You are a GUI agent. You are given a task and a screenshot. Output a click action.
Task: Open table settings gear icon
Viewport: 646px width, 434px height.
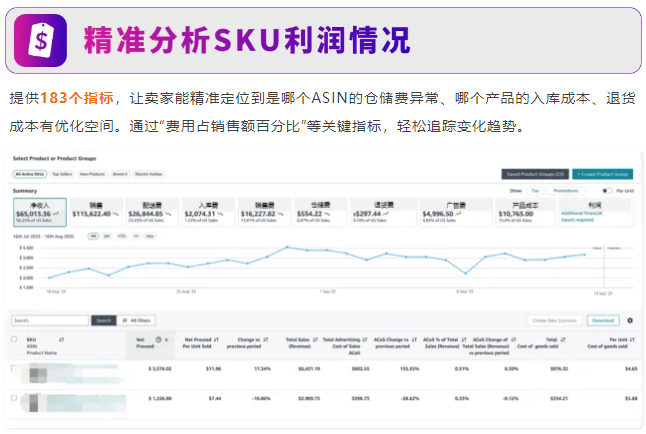tap(629, 321)
